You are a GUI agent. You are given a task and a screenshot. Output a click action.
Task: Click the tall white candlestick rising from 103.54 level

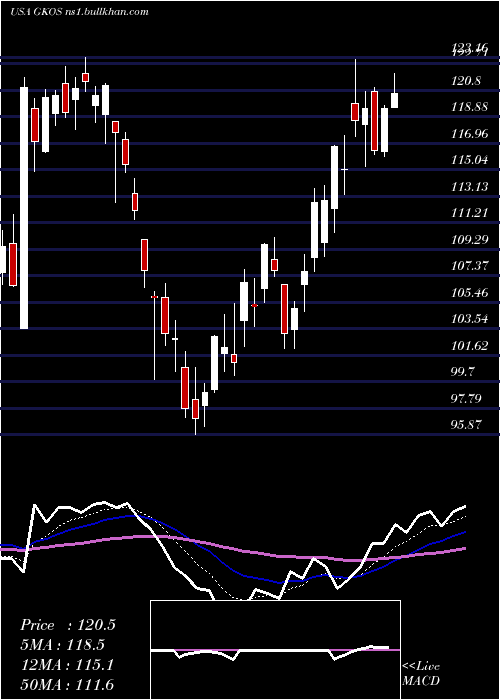tap(24, 208)
